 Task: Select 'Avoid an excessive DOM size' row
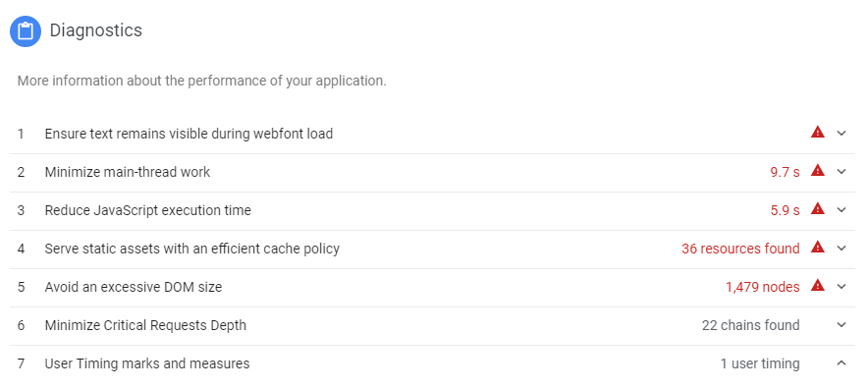[x=432, y=287]
